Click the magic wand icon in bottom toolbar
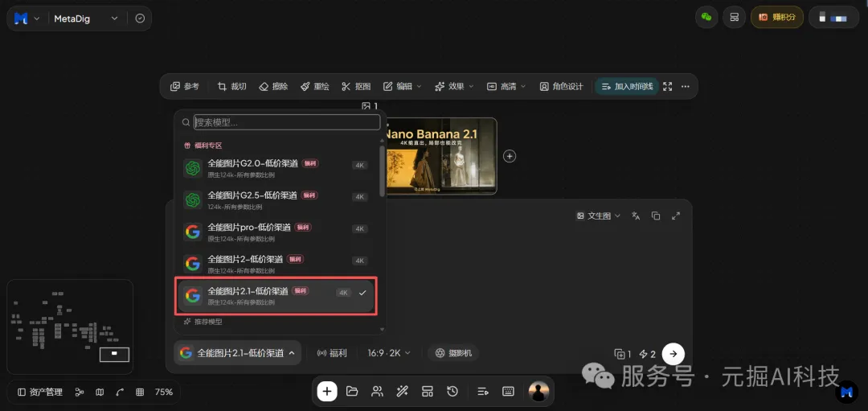Screen dimensions: 868x411 click(x=403, y=392)
